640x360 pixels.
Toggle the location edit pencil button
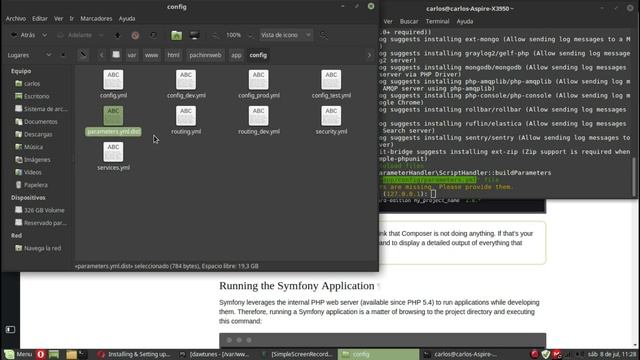pos(83,55)
